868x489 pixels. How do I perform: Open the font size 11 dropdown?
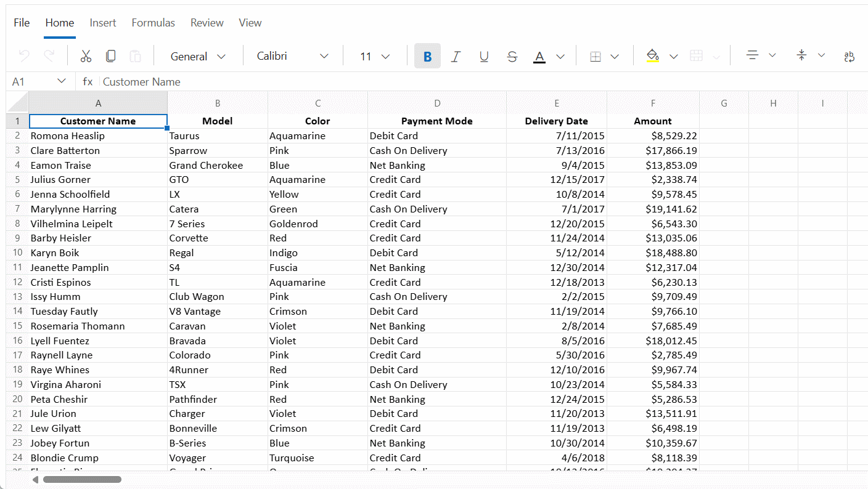[x=375, y=56]
